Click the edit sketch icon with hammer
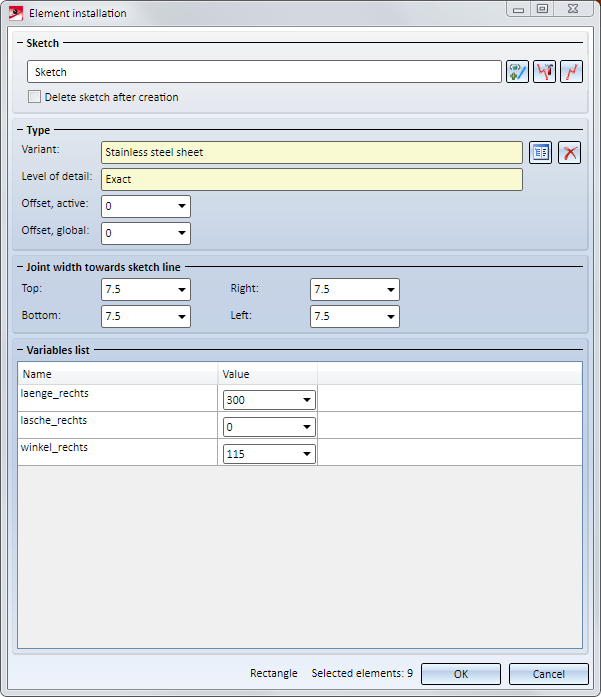This screenshot has width=601, height=697. pos(544,72)
